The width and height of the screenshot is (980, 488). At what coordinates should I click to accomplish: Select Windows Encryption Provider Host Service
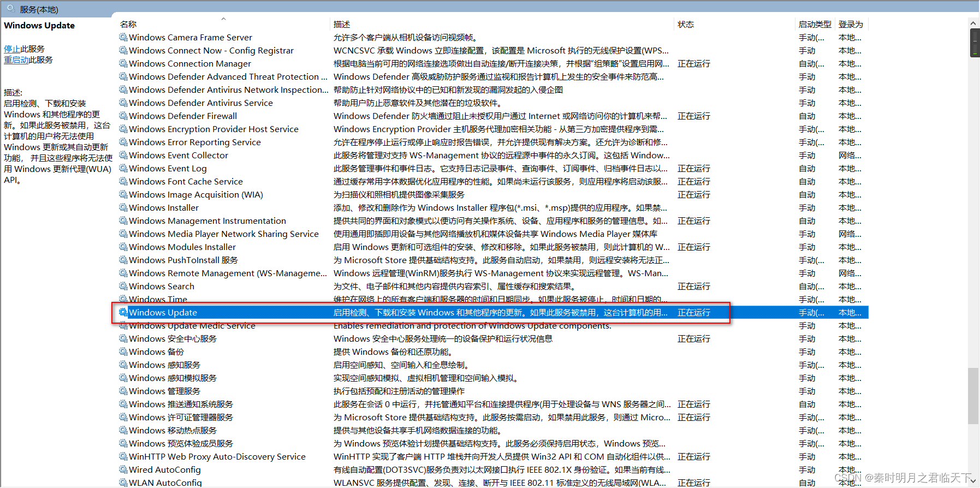[213, 129]
